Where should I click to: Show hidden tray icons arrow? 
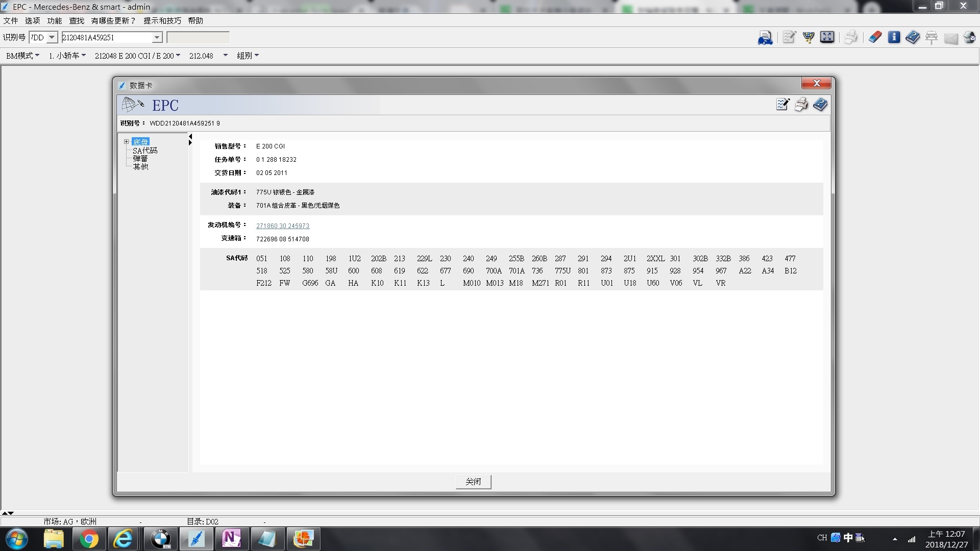[x=894, y=539]
